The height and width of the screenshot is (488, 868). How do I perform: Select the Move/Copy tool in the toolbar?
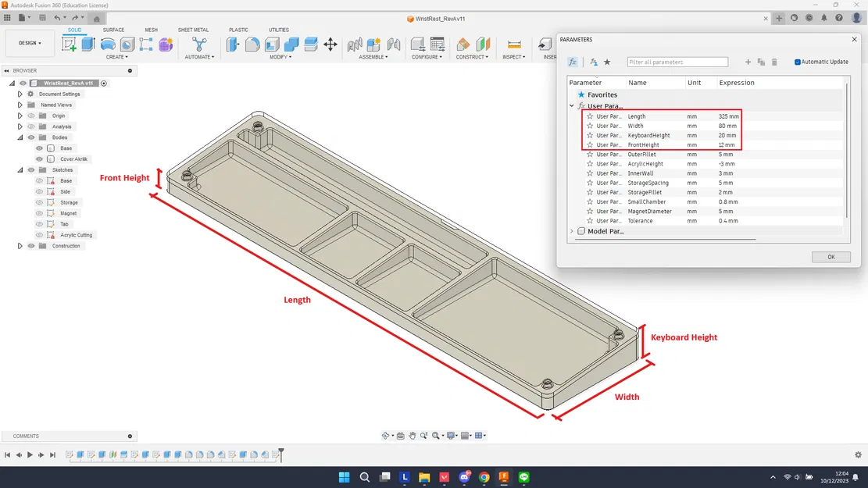click(330, 45)
